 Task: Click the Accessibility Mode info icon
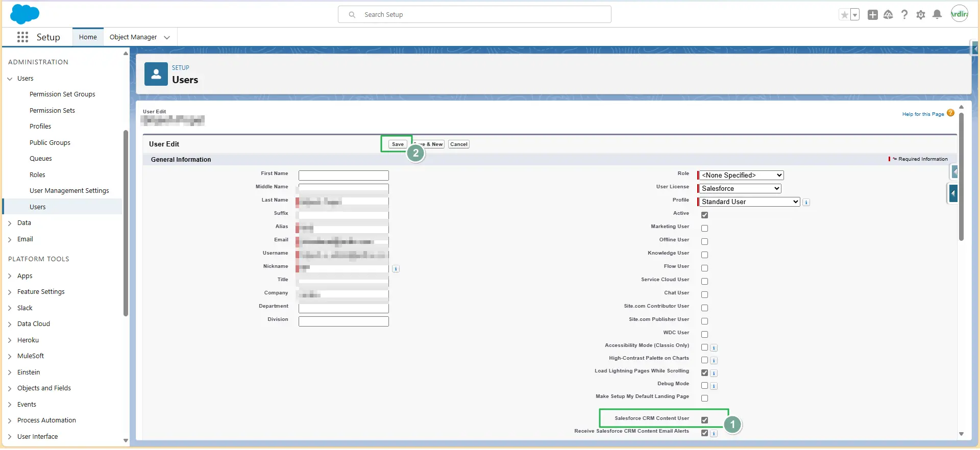[x=714, y=348]
